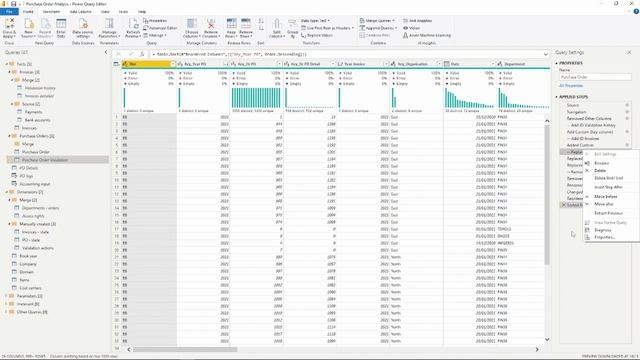This screenshot has height=360, width=640.
Task: Collapse the Dimensions query group
Action: pos(7,192)
